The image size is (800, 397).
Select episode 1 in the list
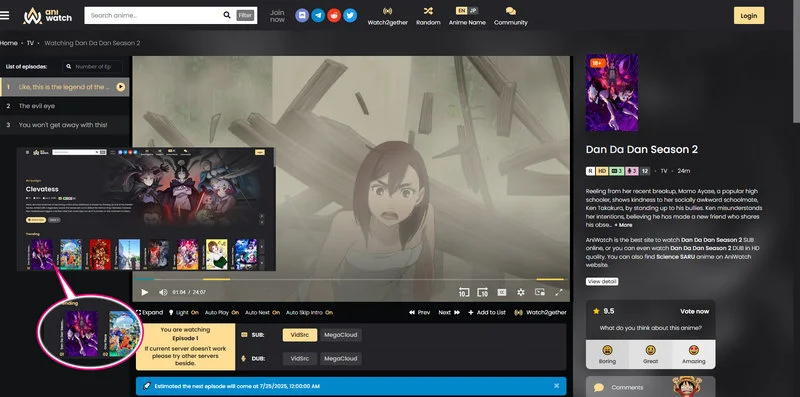tap(64, 87)
